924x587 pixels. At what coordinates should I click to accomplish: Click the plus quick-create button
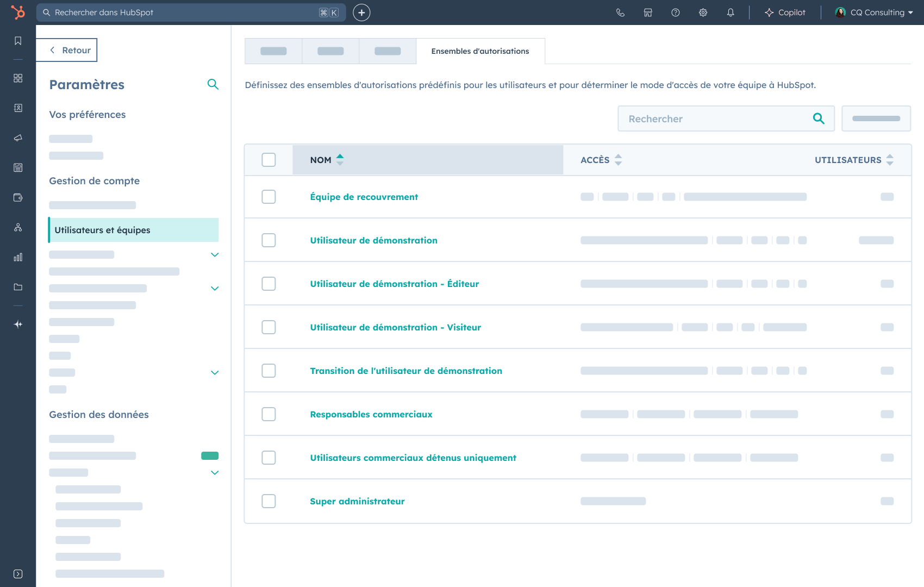pos(361,13)
